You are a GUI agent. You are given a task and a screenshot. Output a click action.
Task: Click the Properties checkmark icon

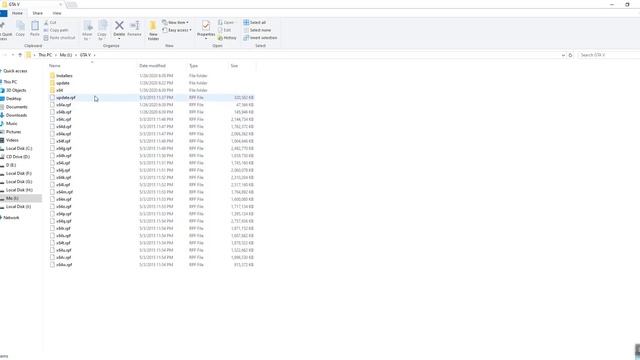coord(206,26)
